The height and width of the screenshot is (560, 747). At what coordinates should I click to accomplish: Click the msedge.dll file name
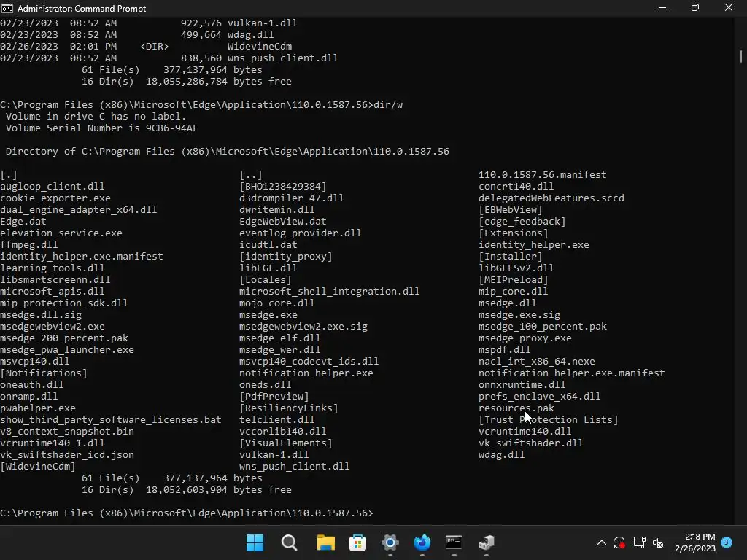508,303
